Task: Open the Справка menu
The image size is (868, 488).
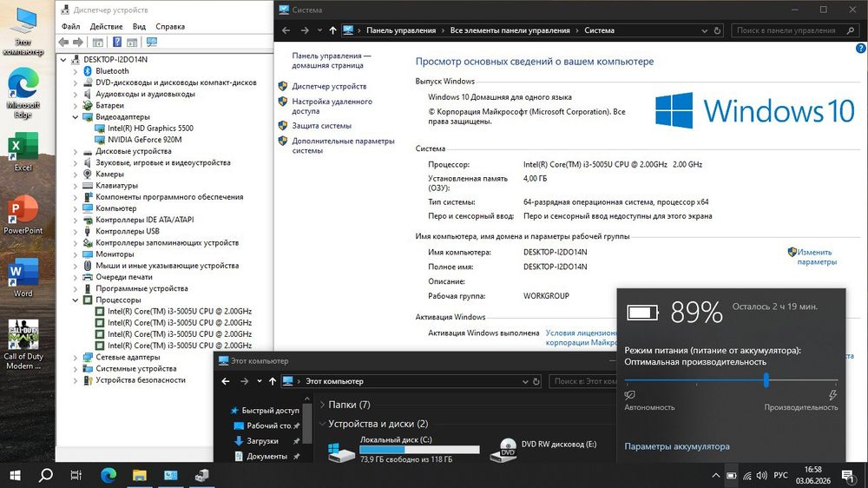Action: click(170, 27)
